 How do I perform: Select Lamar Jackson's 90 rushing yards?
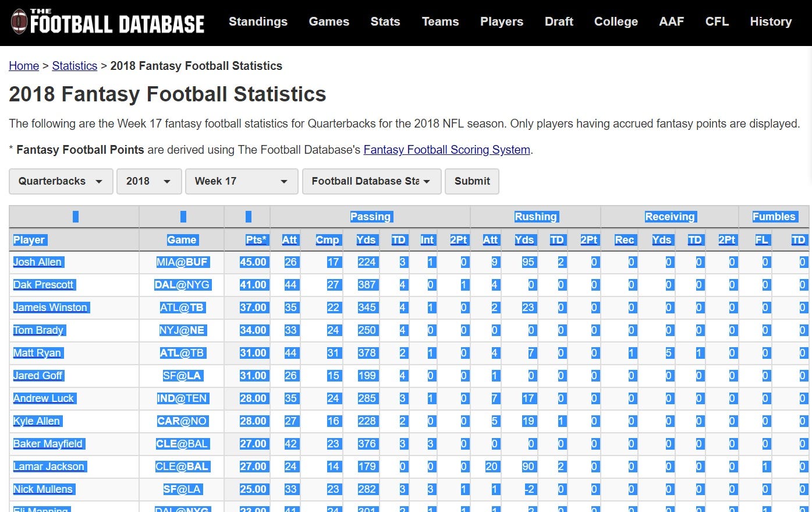pos(529,467)
